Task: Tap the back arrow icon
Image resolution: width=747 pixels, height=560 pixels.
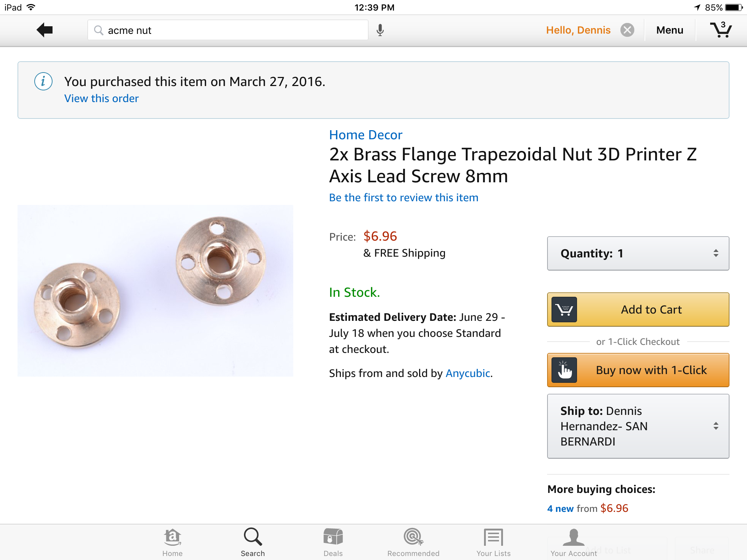Action: 45,30
